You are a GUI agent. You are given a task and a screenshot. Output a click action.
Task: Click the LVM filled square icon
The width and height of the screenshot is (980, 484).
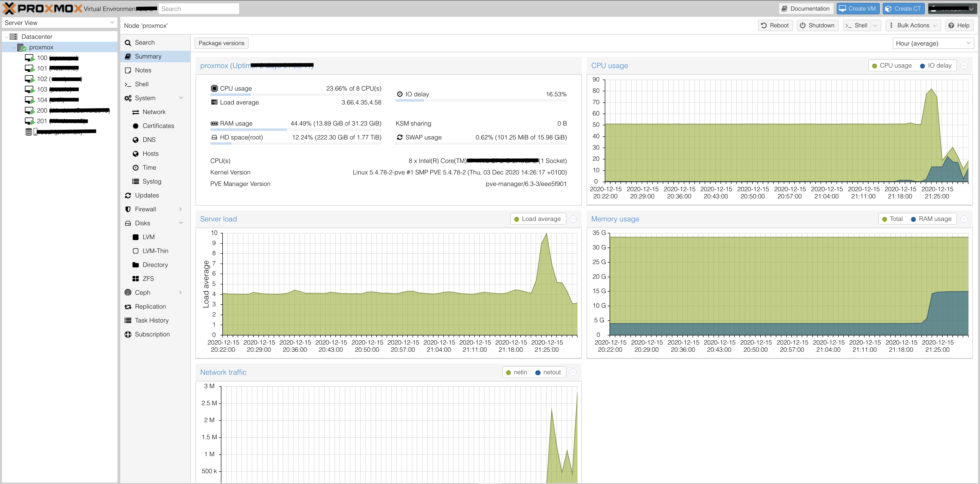tap(135, 237)
